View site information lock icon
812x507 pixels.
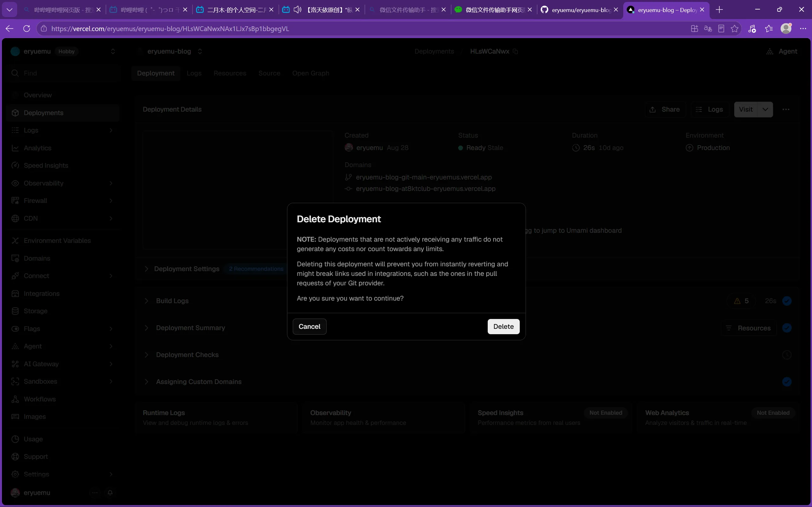click(x=43, y=29)
